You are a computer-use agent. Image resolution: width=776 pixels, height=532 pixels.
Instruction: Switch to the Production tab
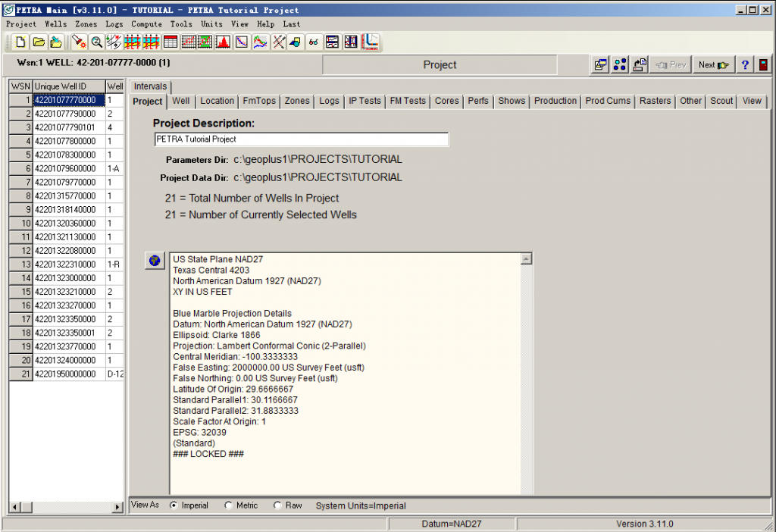click(x=555, y=101)
